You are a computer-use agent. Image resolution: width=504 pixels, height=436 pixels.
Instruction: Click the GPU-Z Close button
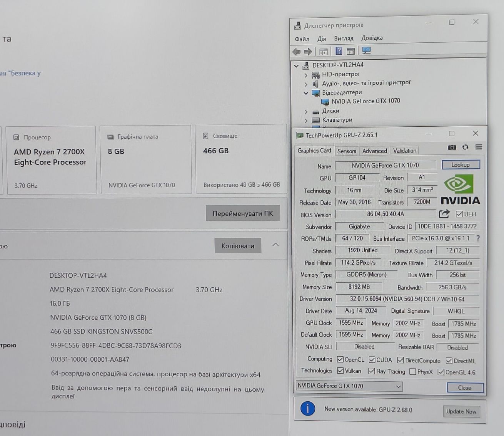click(465, 387)
